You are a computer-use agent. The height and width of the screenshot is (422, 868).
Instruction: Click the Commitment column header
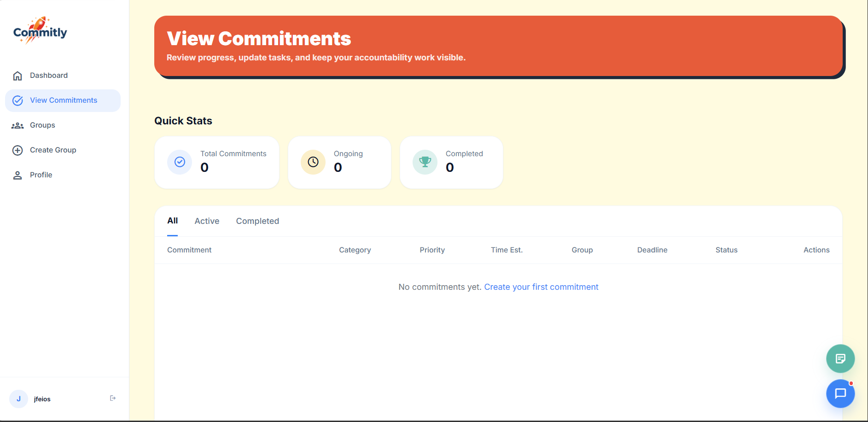click(x=189, y=250)
